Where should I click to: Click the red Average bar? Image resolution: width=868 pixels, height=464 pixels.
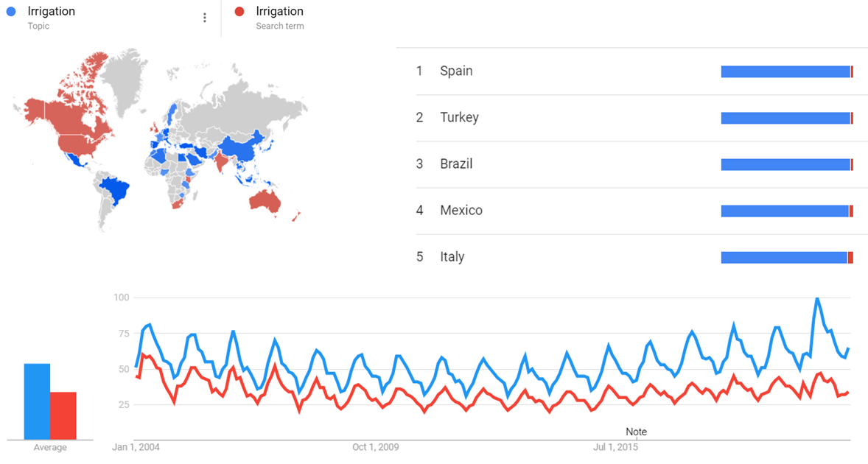[63, 415]
